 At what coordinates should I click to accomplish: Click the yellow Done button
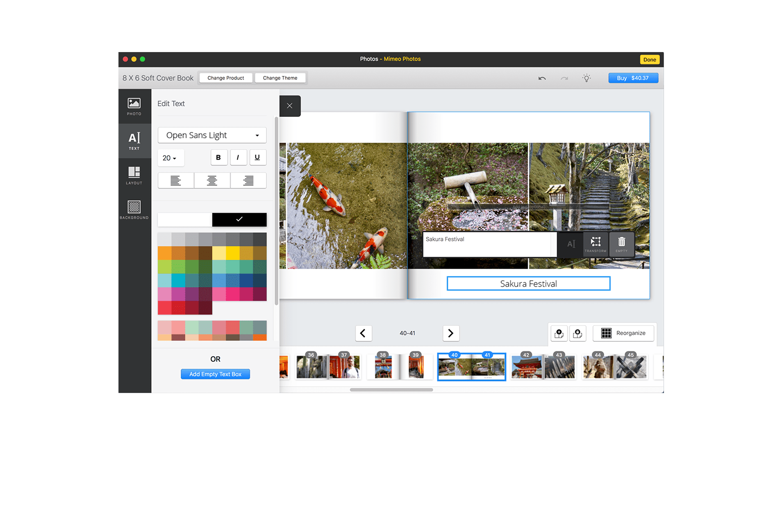tap(650, 59)
